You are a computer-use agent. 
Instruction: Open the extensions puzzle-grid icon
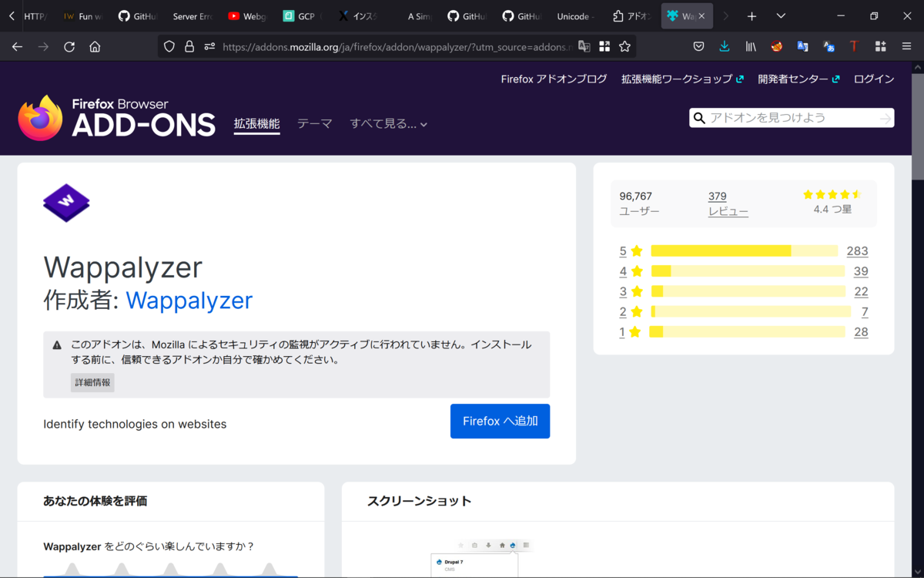tap(880, 47)
